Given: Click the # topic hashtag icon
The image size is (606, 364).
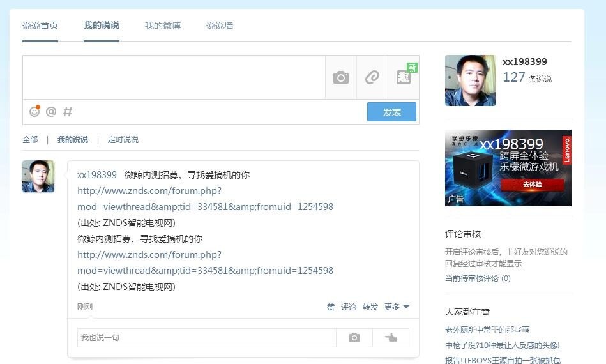Looking at the screenshot, I should tap(68, 112).
